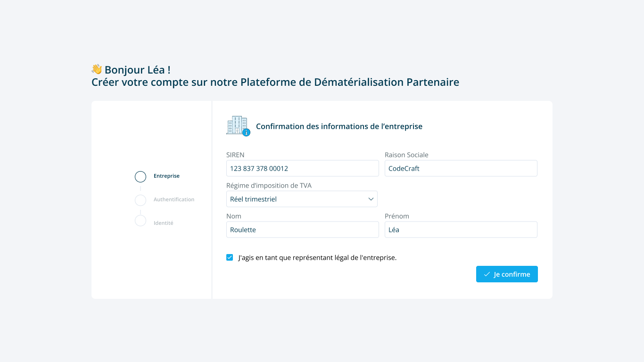Click the Confirmation des informations heading
This screenshot has height=362, width=644.
point(339,126)
